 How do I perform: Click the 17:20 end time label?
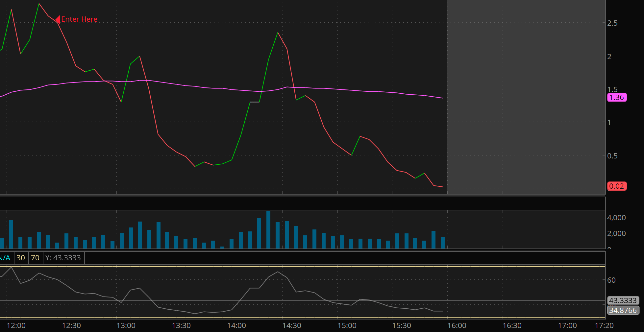(x=604, y=325)
